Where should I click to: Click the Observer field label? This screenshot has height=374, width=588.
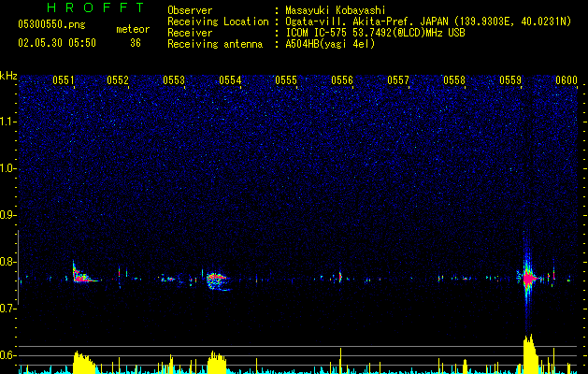pos(190,10)
